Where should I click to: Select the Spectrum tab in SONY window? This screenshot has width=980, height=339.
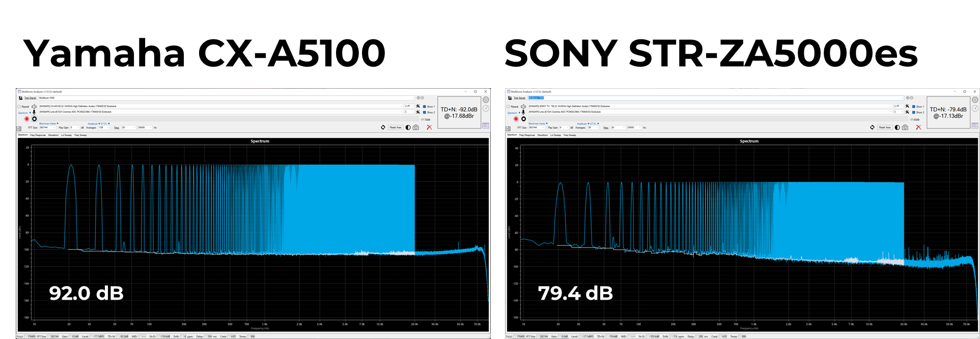coord(512,135)
